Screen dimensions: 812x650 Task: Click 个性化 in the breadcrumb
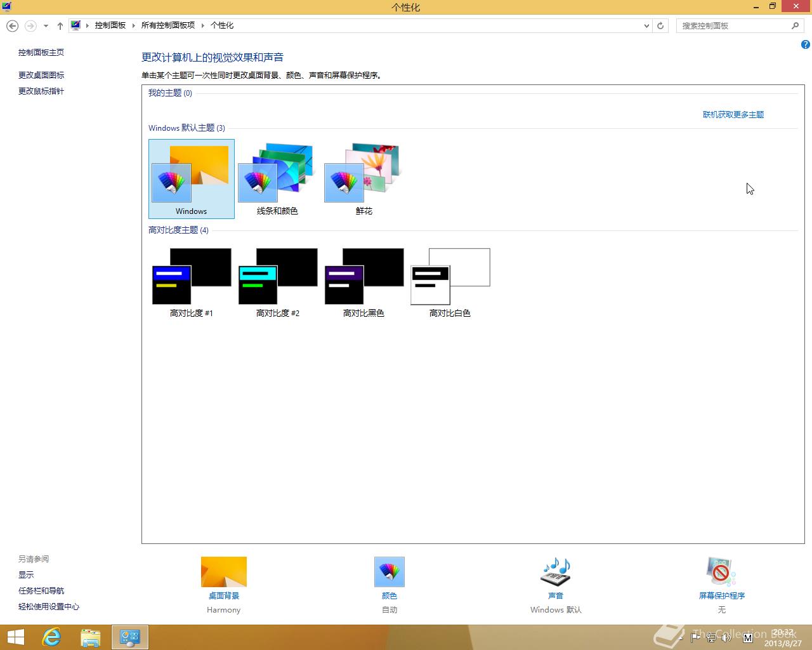point(222,25)
